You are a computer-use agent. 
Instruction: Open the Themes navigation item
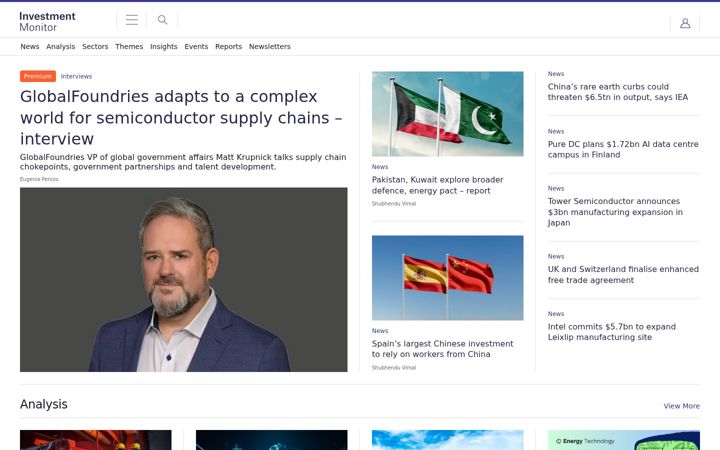coord(129,46)
